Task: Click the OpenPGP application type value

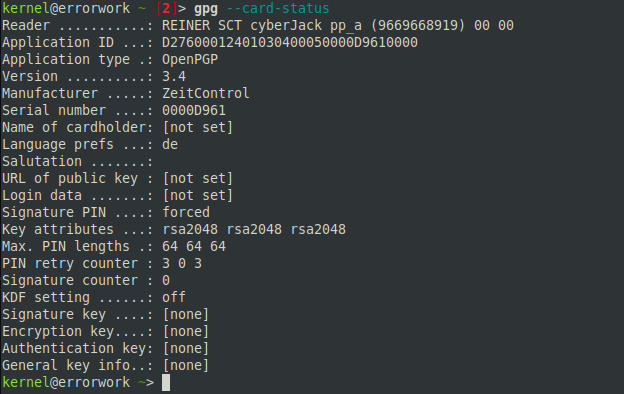Action: [x=190, y=59]
